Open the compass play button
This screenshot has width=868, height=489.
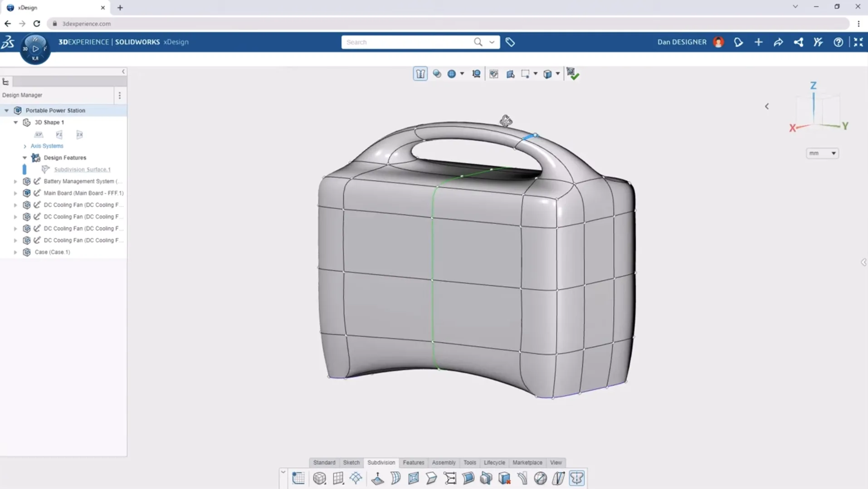[35, 49]
